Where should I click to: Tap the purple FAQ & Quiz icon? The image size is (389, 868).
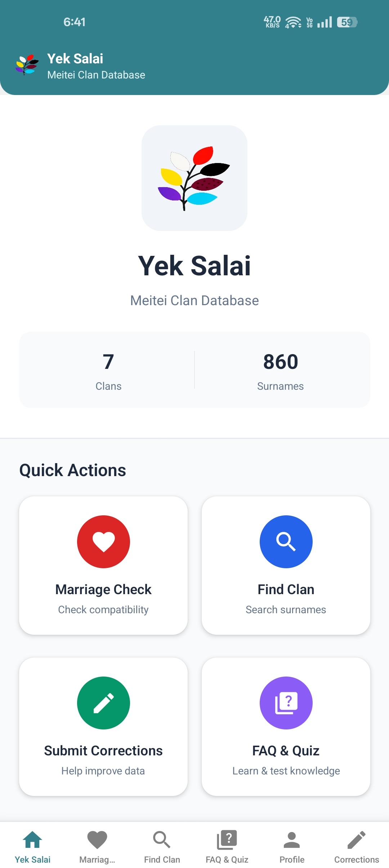[x=286, y=703]
